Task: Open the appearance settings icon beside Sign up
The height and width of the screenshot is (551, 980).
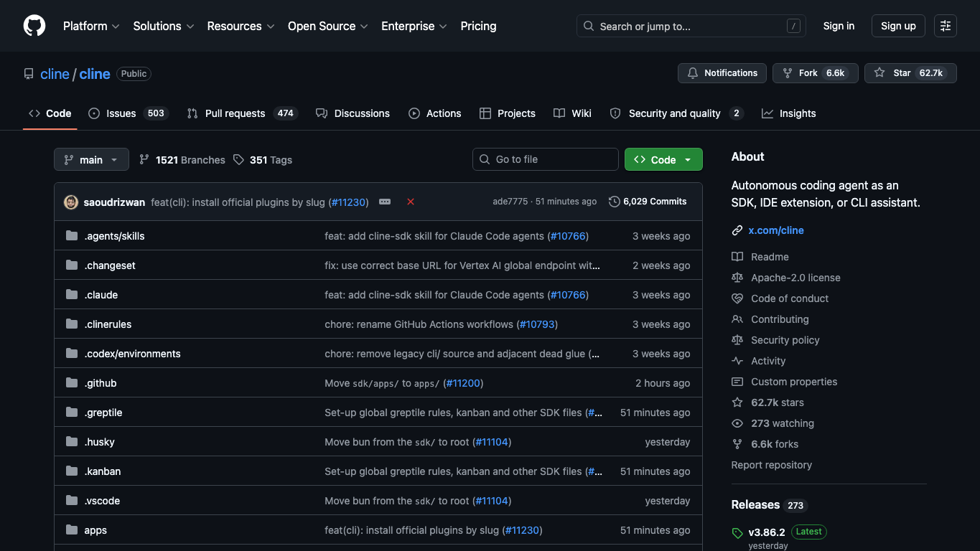Action: 946,26
